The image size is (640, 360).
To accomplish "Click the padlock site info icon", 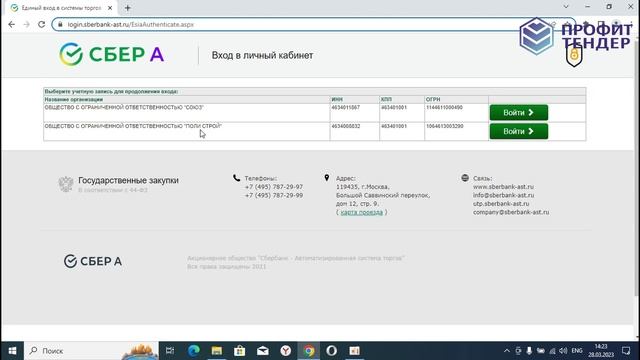I will (60, 24).
